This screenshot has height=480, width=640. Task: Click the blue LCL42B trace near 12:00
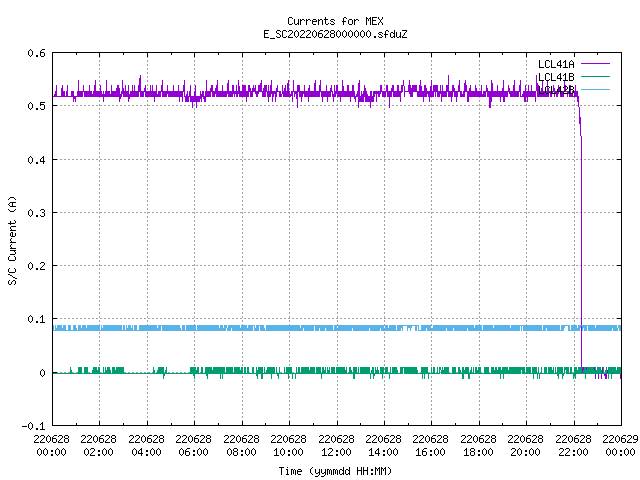tap(337, 328)
